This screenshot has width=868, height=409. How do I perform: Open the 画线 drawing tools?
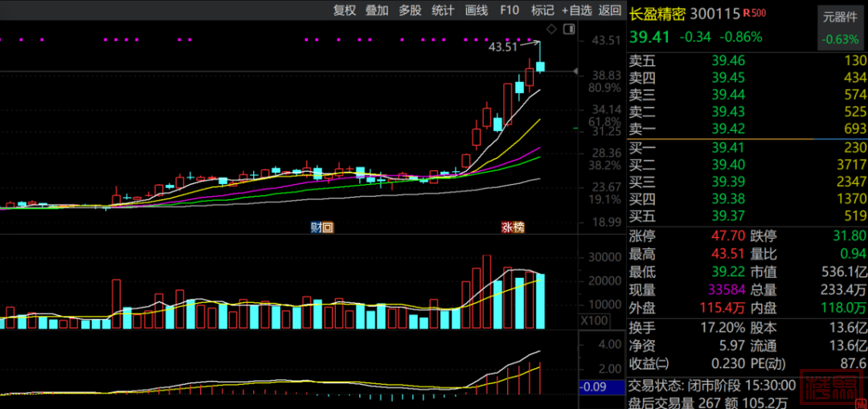477,10
